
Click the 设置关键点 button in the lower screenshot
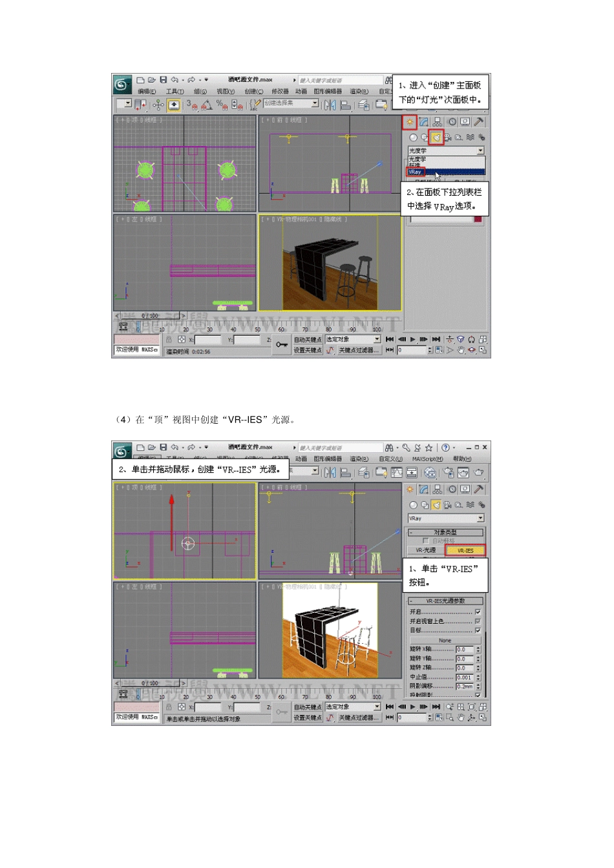308,718
